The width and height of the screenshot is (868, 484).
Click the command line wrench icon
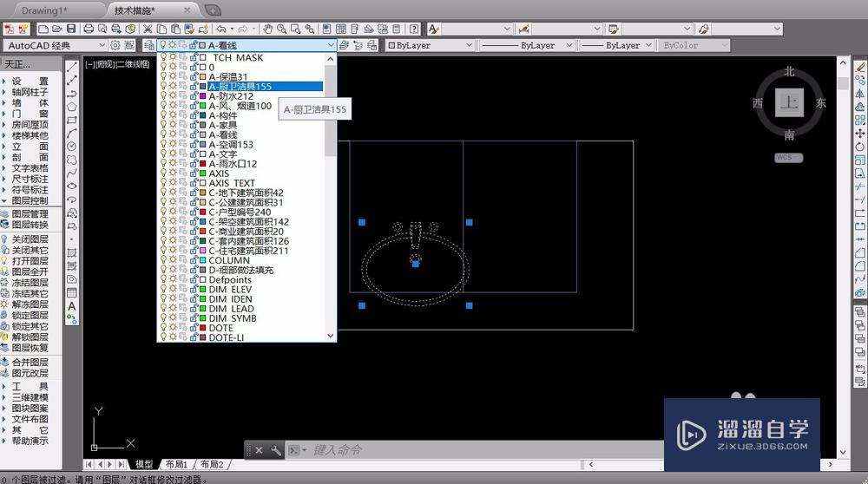pyautogui.click(x=276, y=450)
